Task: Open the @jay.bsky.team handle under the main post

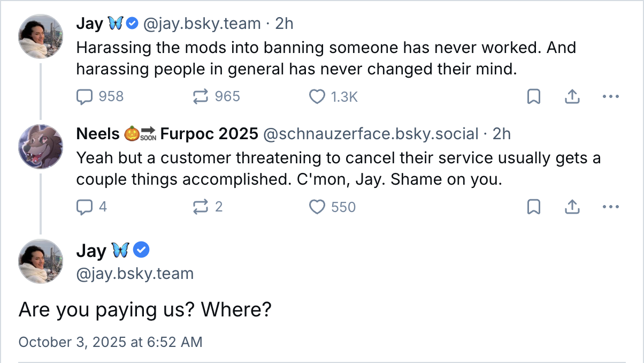Action: point(135,274)
